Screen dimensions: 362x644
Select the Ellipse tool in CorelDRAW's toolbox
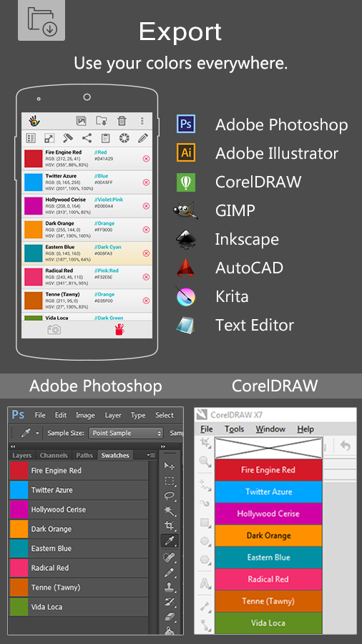point(205,542)
